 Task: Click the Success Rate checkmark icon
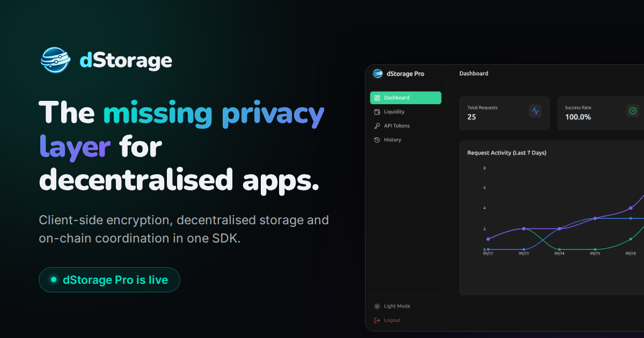pyautogui.click(x=633, y=111)
